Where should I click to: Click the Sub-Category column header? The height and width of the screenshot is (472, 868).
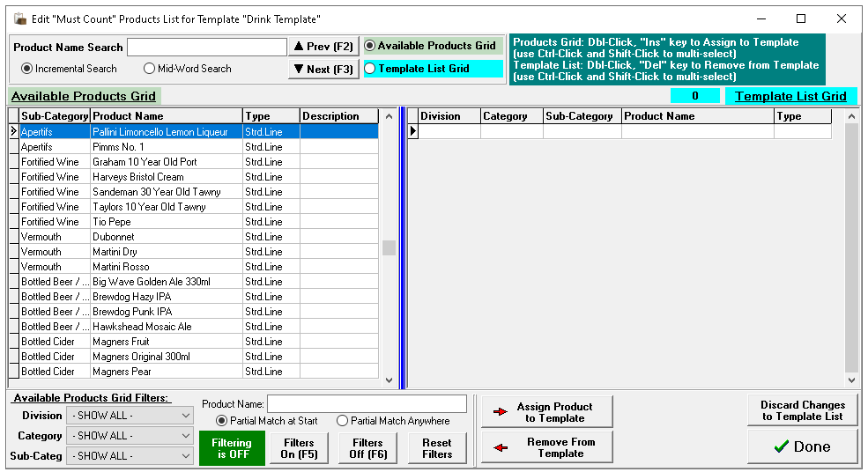[55, 116]
